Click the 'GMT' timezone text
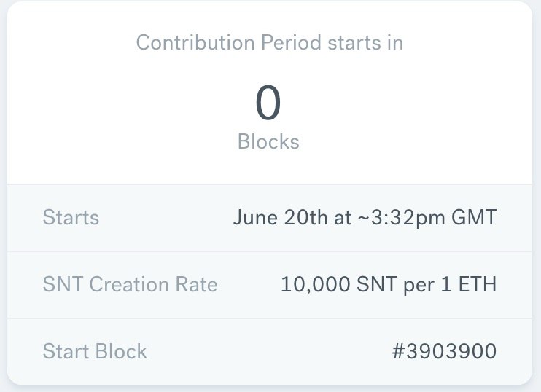This screenshot has height=392, width=541. tap(474, 218)
